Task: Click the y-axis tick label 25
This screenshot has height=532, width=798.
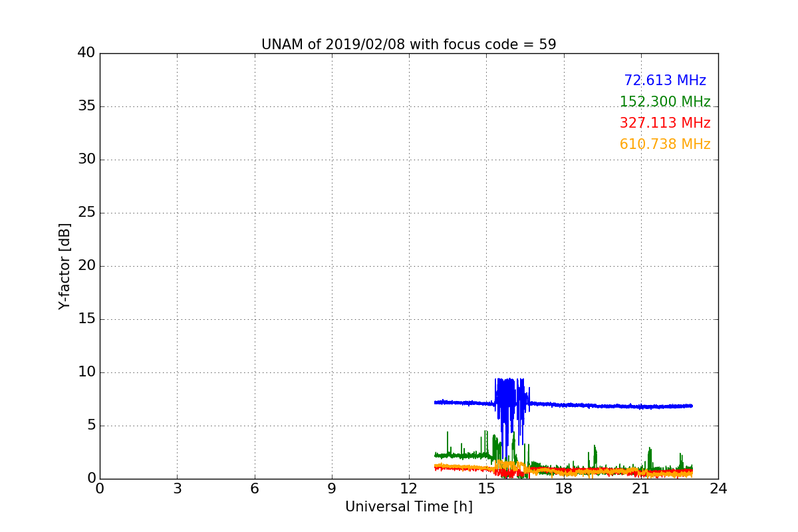Action: click(86, 213)
